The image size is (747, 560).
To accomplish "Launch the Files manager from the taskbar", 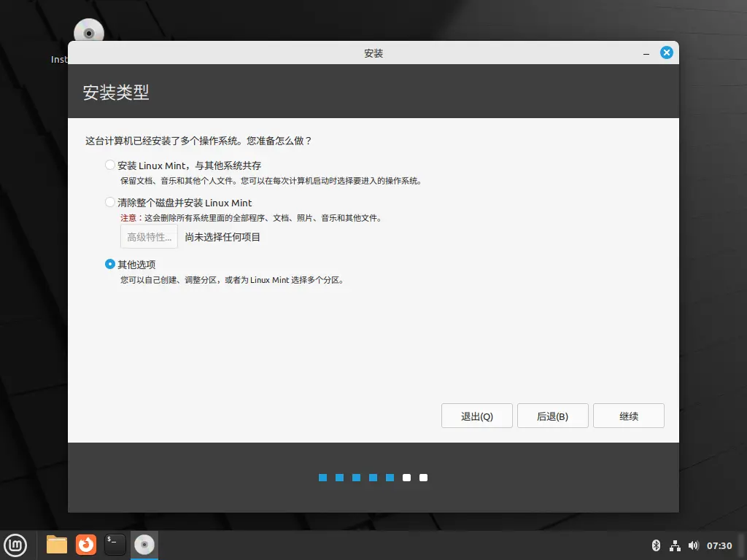I will (57, 545).
